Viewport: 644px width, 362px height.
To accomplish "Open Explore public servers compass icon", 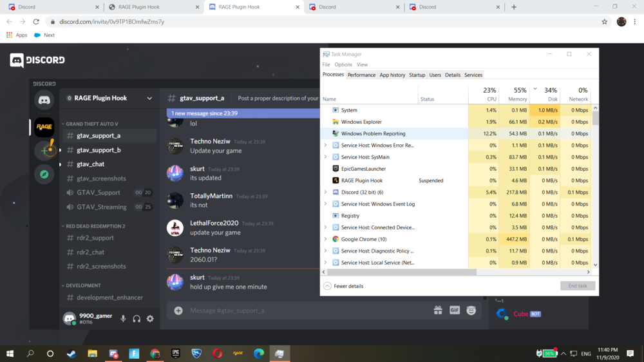I will (x=44, y=174).
